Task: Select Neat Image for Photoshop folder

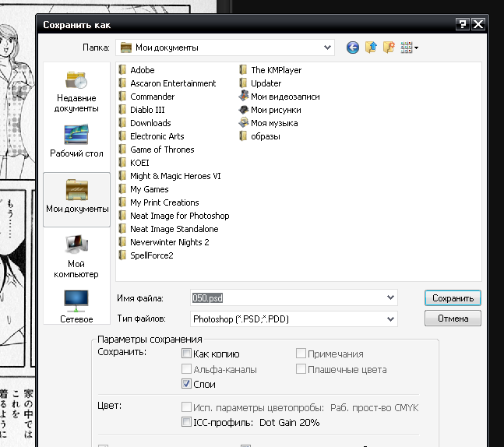Action: tap(174, 216)
